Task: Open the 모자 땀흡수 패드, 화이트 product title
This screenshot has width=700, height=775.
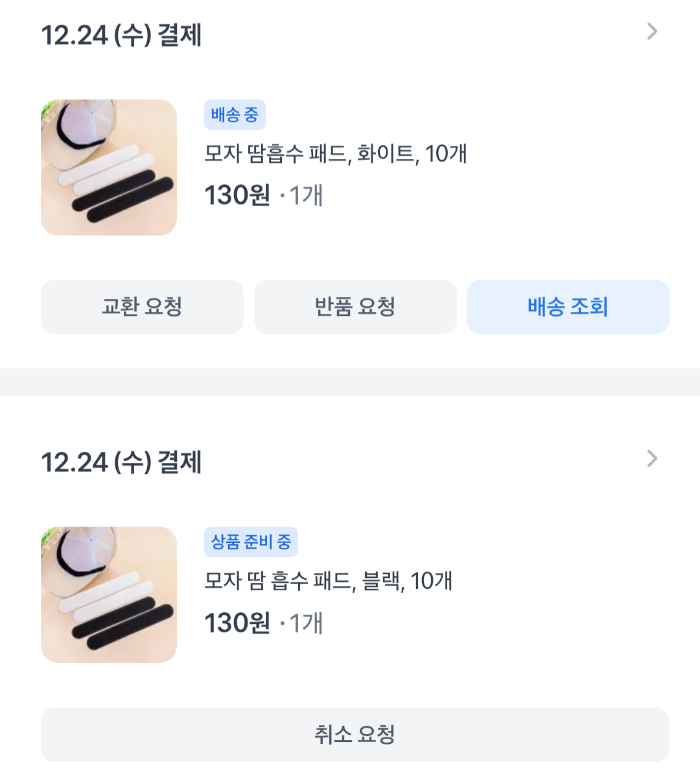Action: (335, 154)
